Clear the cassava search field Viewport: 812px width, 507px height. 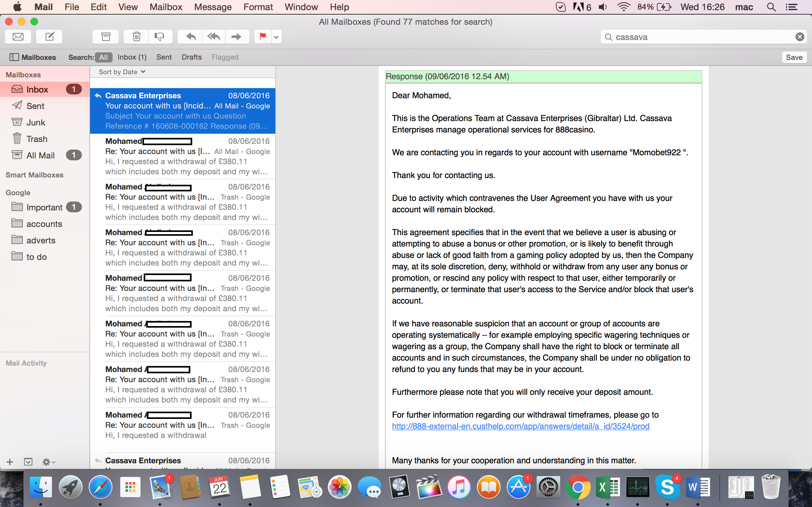click(x=800, y=37)
